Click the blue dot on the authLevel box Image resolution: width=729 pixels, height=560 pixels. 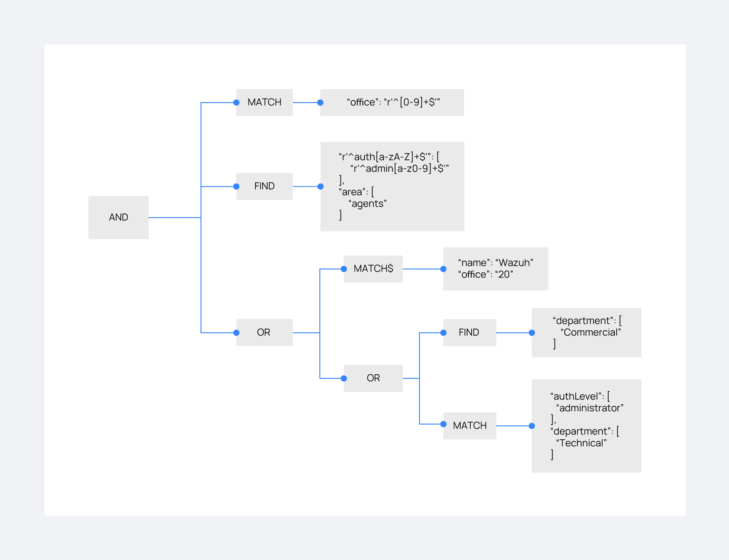coord(532,426)
